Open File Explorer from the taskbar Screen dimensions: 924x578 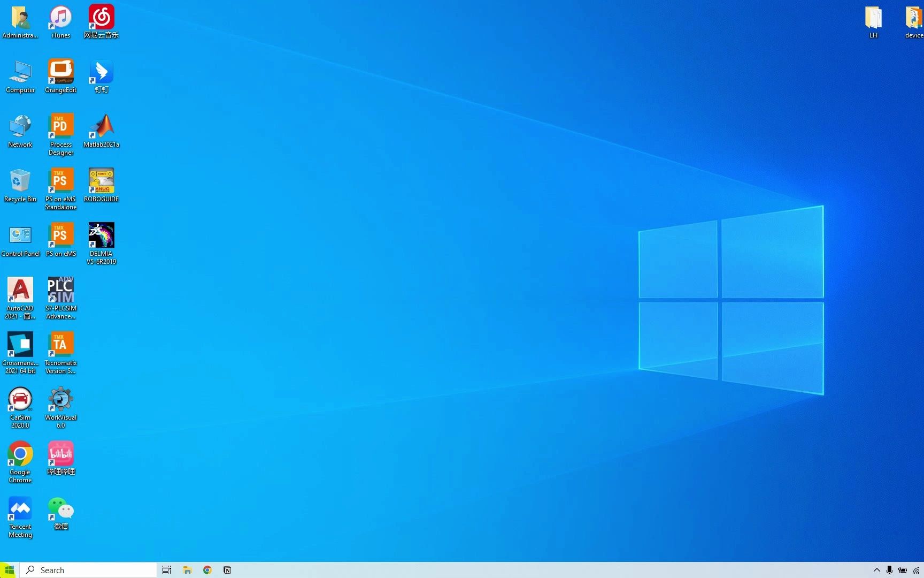[187, 570]
